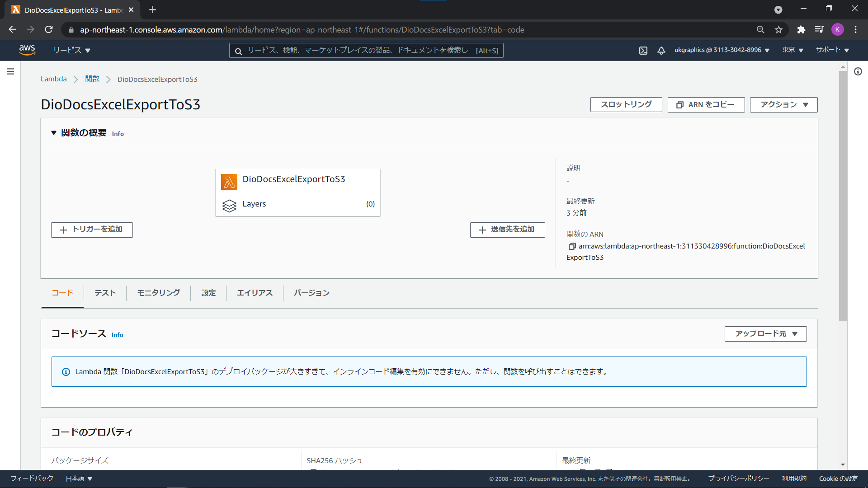Open browser media control icon
The height and width of the screenshot is (488, 868).
(819, 30)
